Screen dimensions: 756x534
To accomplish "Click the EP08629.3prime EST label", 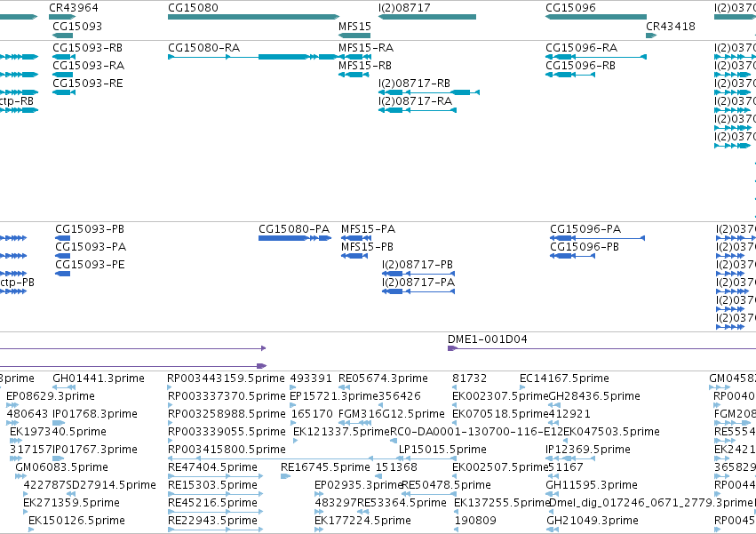I will tap(50, 396).
